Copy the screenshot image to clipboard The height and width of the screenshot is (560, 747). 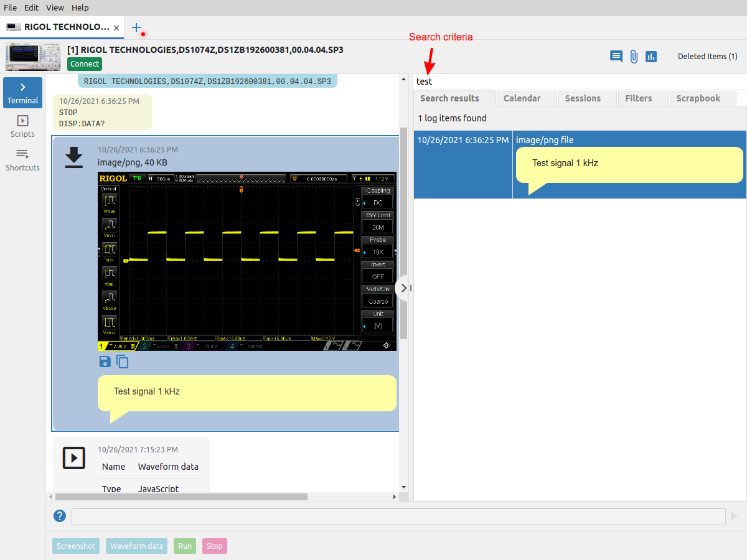pos(122,362)
